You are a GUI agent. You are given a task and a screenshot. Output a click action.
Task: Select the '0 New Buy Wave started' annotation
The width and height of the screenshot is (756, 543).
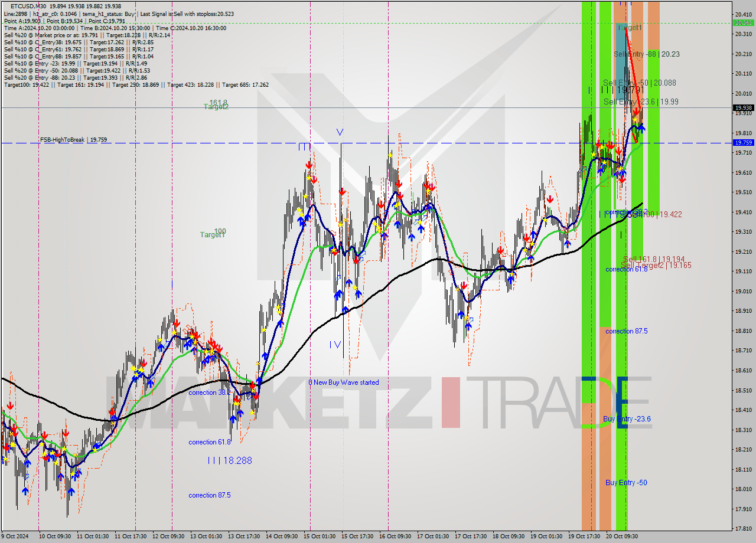[344, 382]
